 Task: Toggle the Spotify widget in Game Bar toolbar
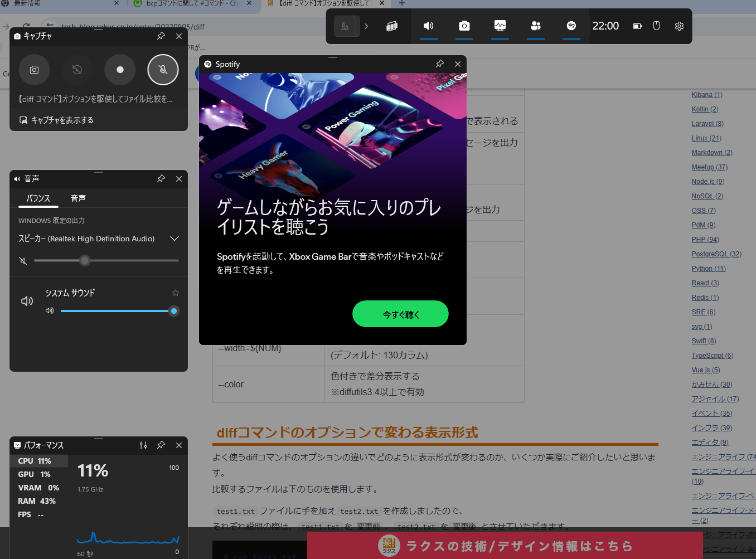(x=571, y=26)
